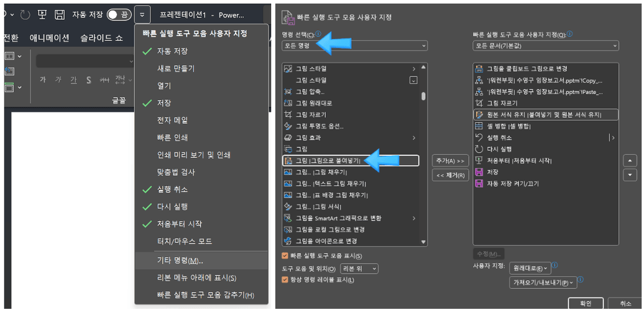The image size is (644, 310).
Task: Click crop icon beside 그림 자르기 in left list
Action: pos(288,114)
